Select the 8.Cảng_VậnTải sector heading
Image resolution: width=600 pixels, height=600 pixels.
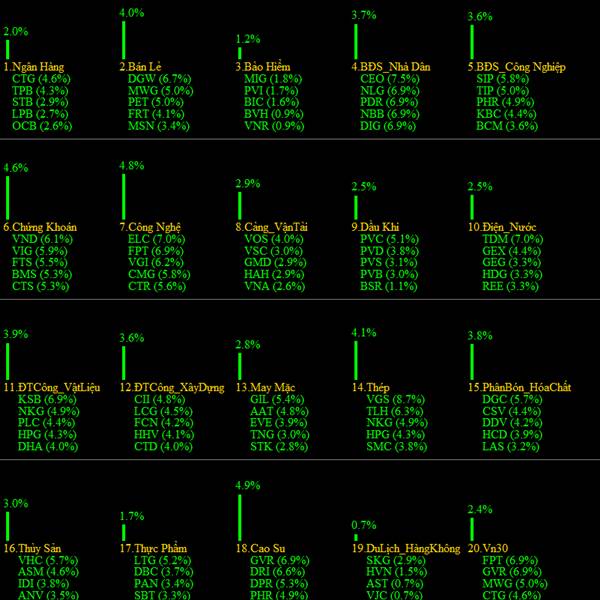pyautogui.click(x=272, y=227)
